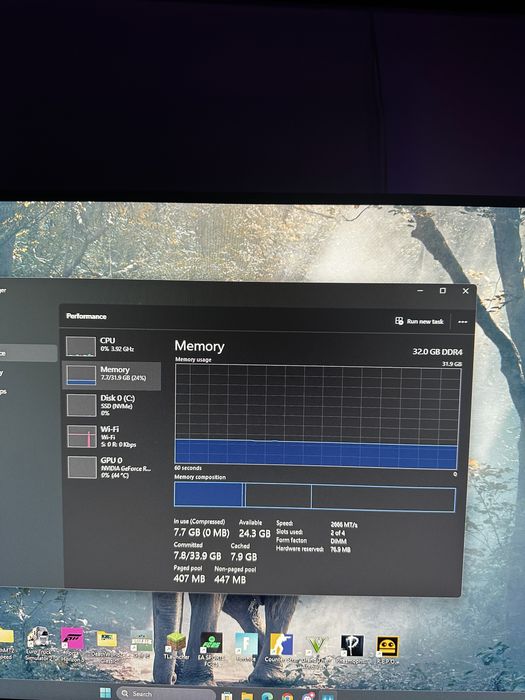Maximize the Task Manager window
This screenshot has width=525, height=700.
(x=442, y=291)
